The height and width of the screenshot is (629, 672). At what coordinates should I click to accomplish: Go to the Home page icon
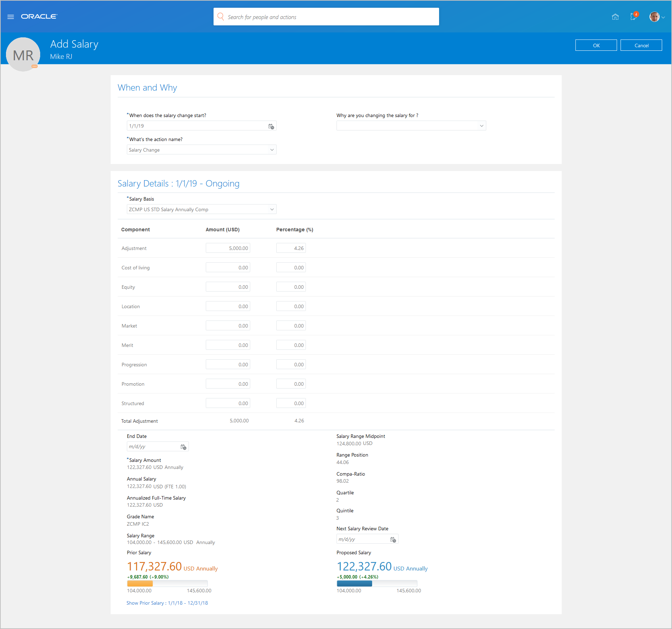(x=615, y=17)
